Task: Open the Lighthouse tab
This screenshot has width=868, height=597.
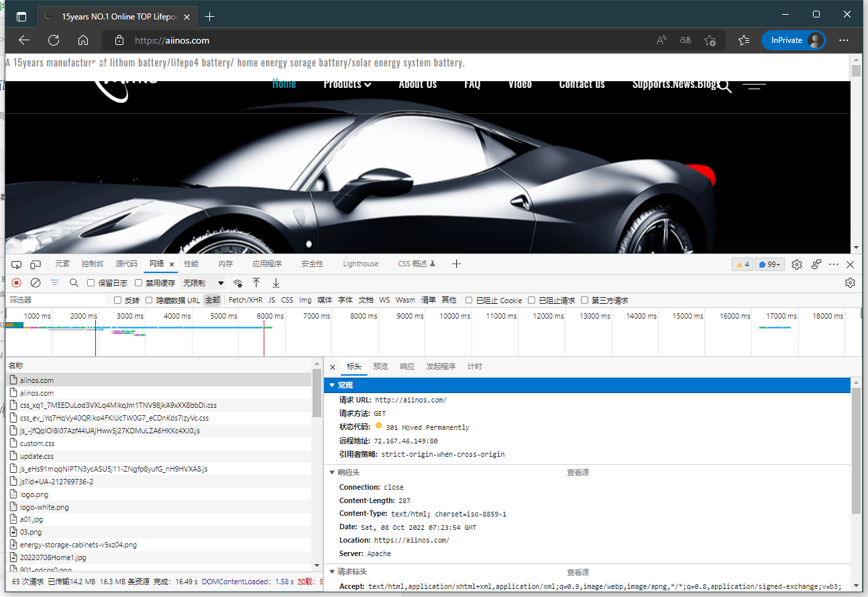Action: tap(361, 264)
